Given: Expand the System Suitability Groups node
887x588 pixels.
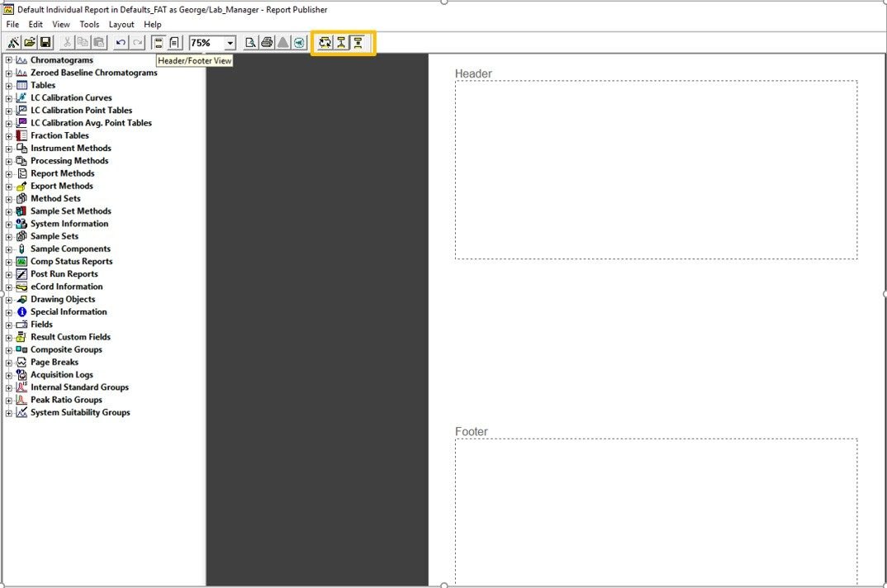Looking at the screenshot, I should click(x=8, y=413).
